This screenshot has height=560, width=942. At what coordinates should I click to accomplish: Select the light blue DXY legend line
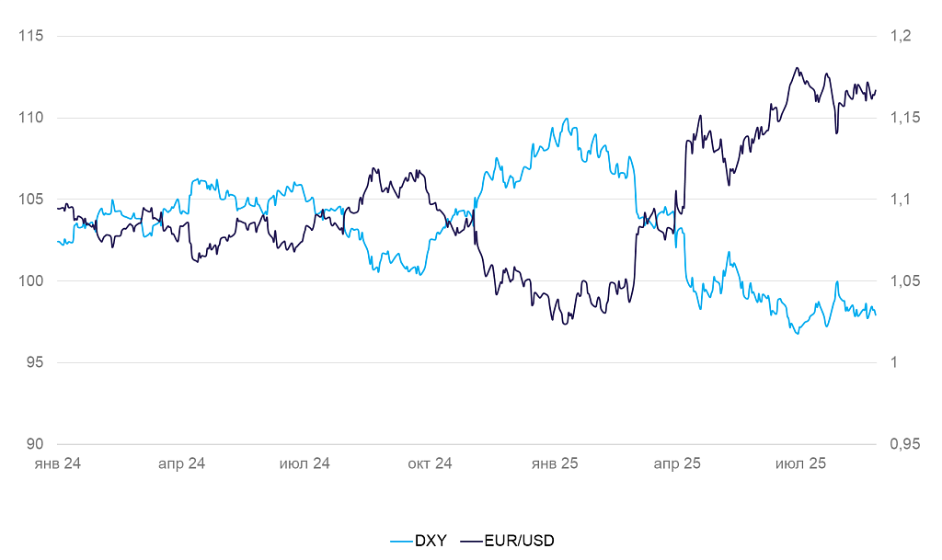[401, 542]
